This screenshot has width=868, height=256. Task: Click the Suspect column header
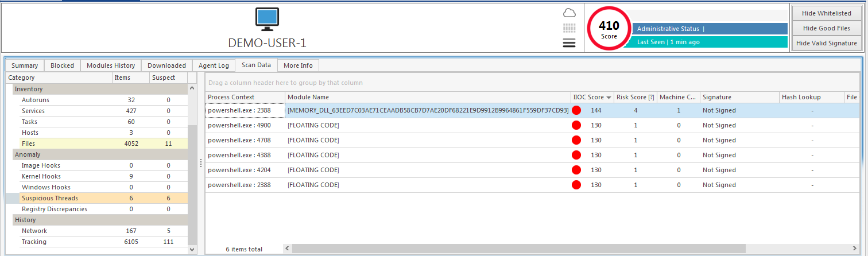click(x=168, y=77)
